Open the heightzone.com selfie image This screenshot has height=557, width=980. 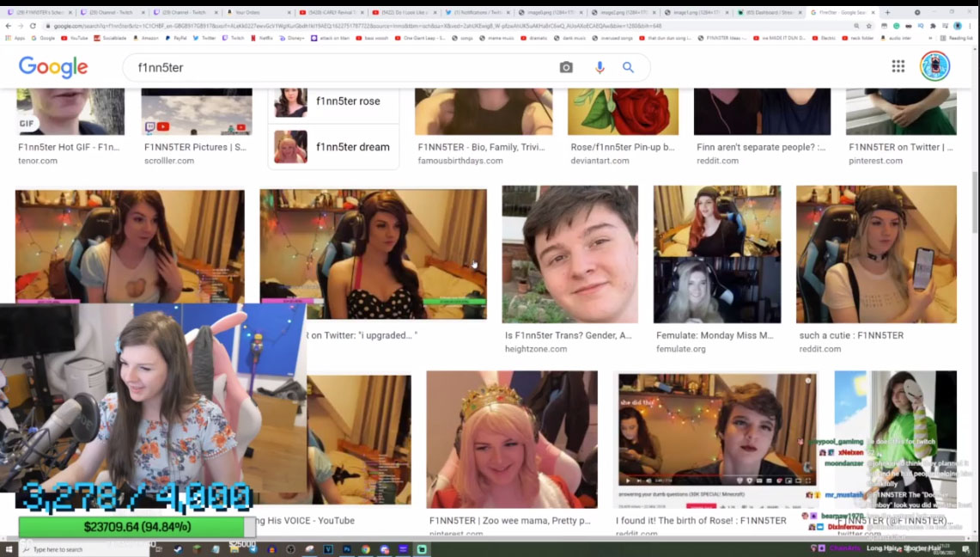click(570, 254)
